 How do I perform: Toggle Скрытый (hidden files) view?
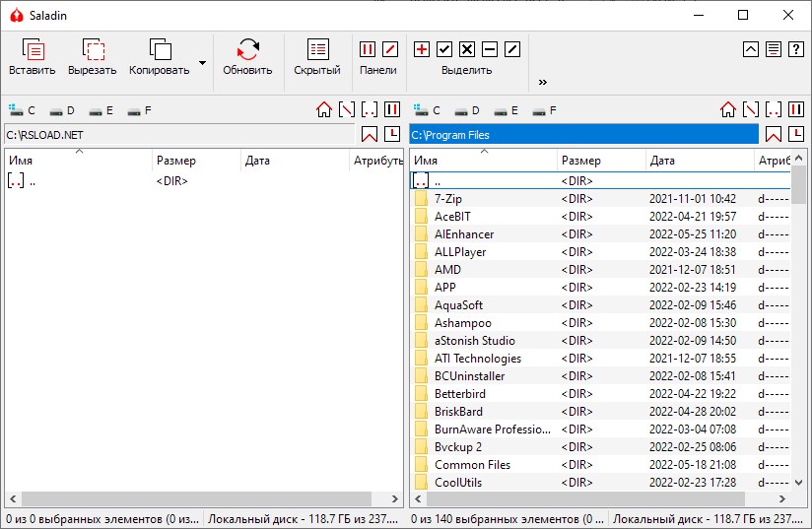(x=317, y=49)
